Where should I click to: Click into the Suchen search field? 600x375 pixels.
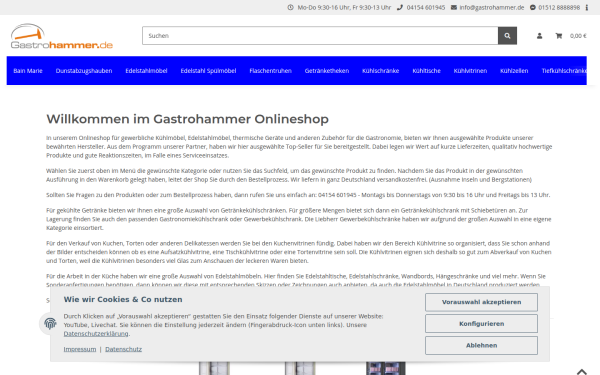[x=320, y=36]
